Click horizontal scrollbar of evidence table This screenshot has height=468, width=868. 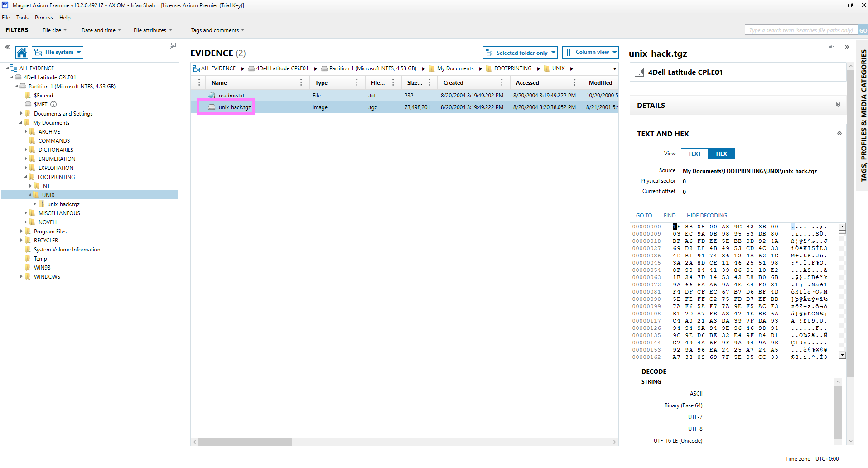(x=245, y=442)
